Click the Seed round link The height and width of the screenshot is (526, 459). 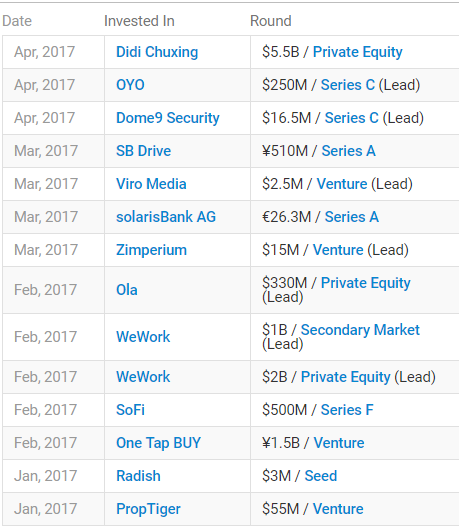coord(321,476)
